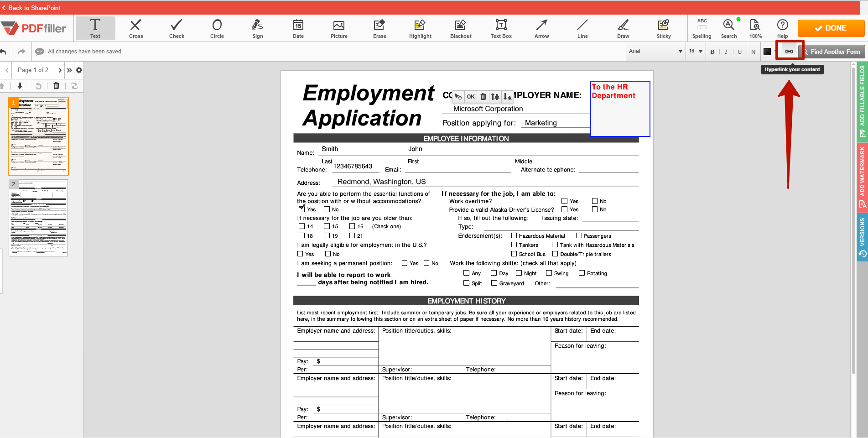Open Add Watermark side tab
The image size is (868, 438).
click(x=862, y=177)
